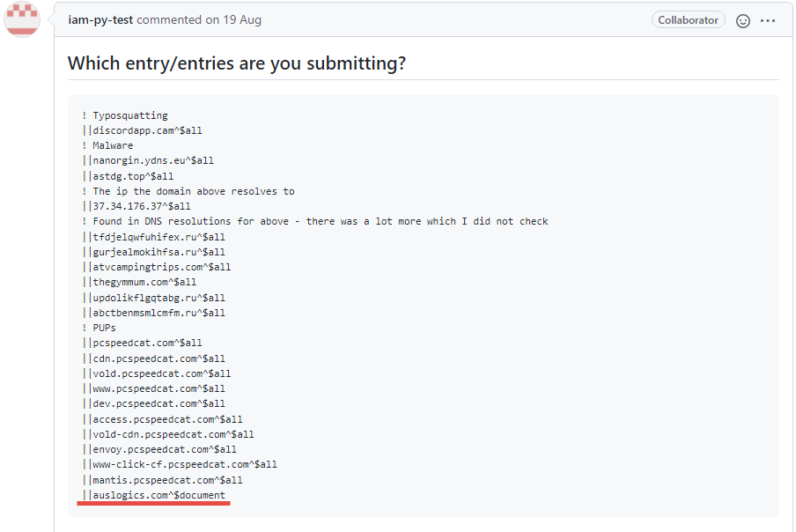Click the '! PUPs' comment line

(99, 328)
